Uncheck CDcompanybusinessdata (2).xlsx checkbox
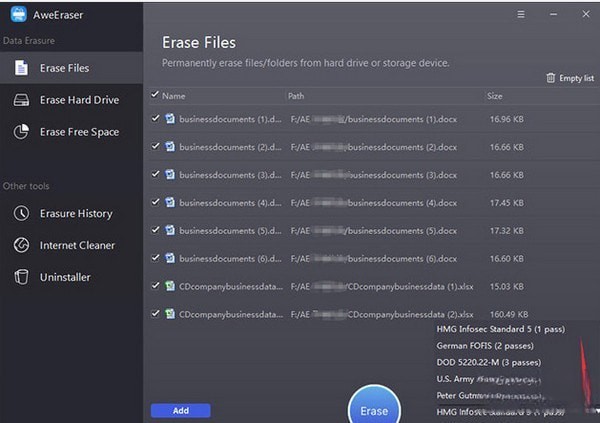This screenshot has width=600, height=423. point(155,314)
